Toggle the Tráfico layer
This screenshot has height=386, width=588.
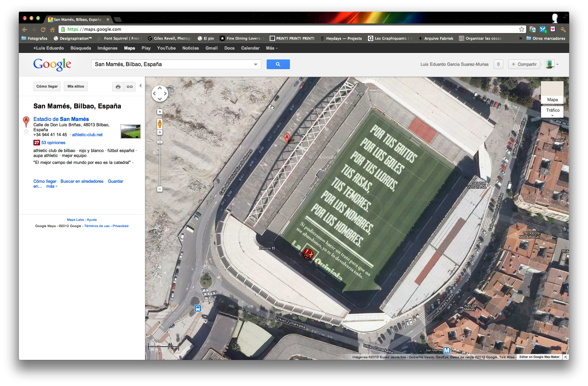553,112
